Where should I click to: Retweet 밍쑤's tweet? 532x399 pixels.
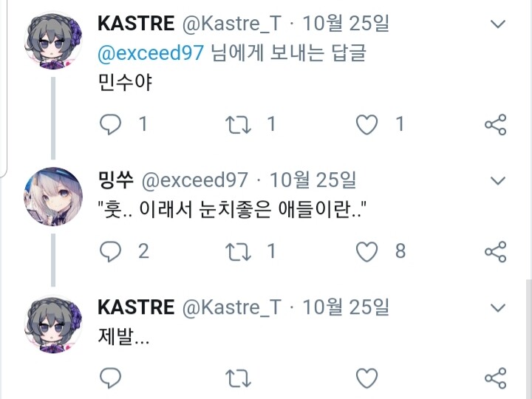click(x=239, y=251)
